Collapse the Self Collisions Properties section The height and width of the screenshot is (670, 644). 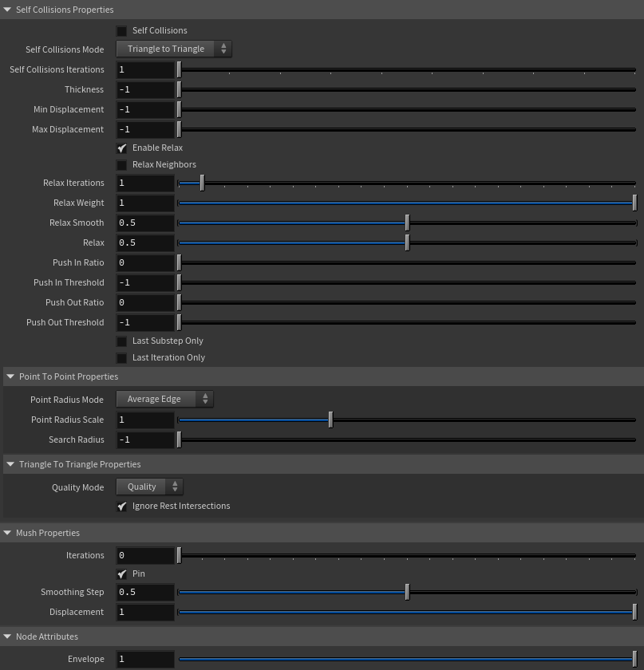[7, 10]
